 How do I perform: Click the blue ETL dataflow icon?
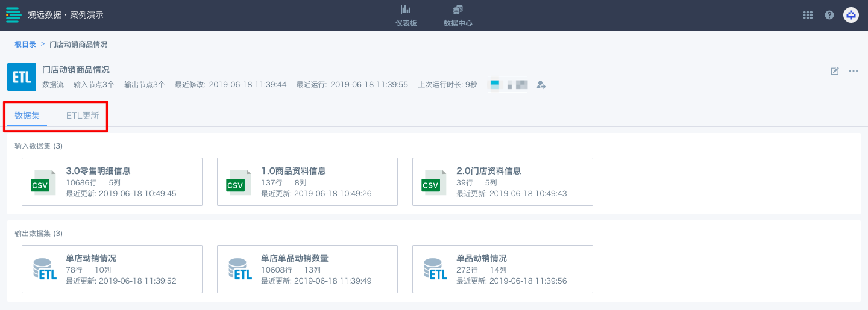(x=22, y=77)
